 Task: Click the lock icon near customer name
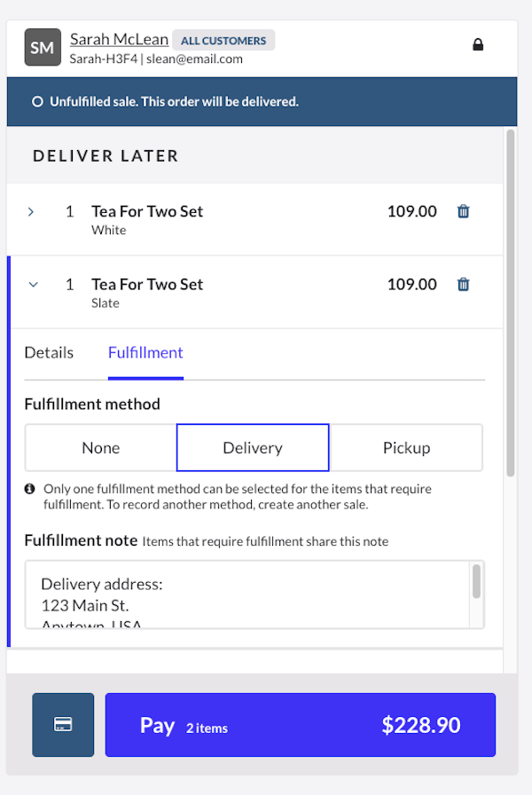(478, 44)
